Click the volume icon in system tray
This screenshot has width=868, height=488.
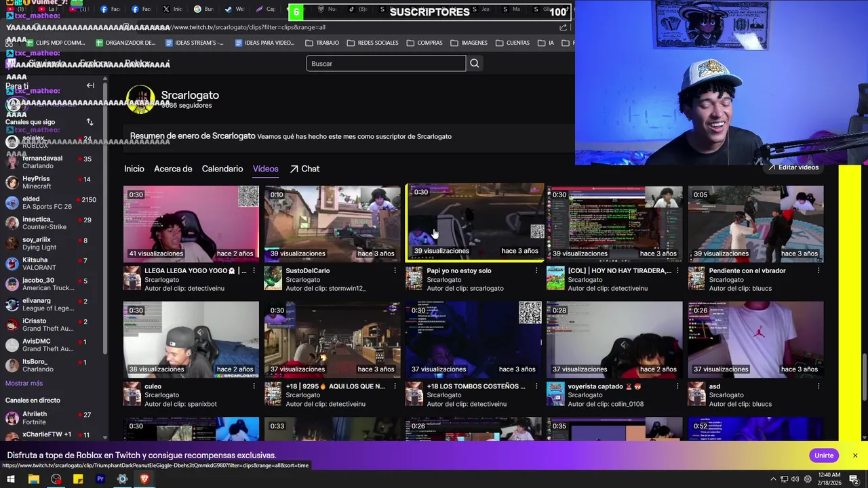[795, 479]
